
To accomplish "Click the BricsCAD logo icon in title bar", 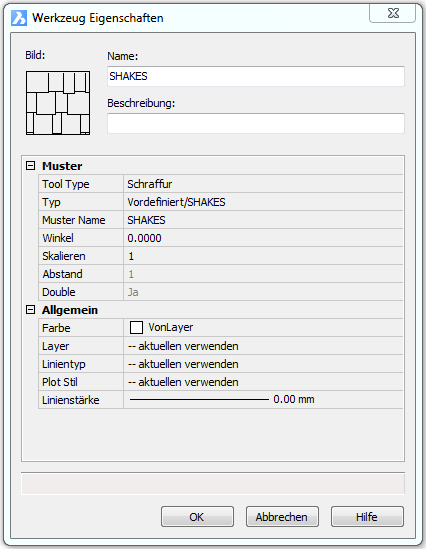I will point(19,18).
